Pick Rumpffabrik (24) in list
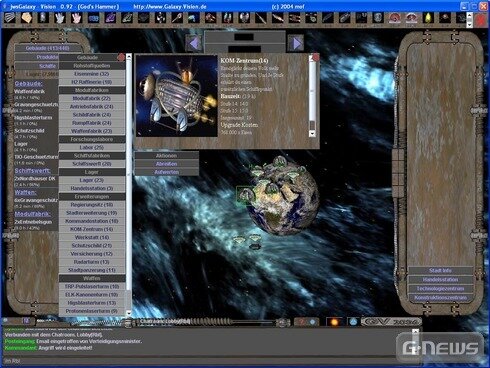 92,123
